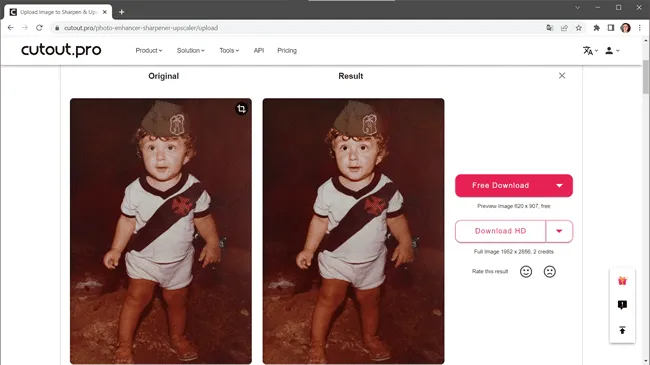Click the Free Download button
This screenshot has height=365, width=650.
pyautogui.click(x=500, y=185)
